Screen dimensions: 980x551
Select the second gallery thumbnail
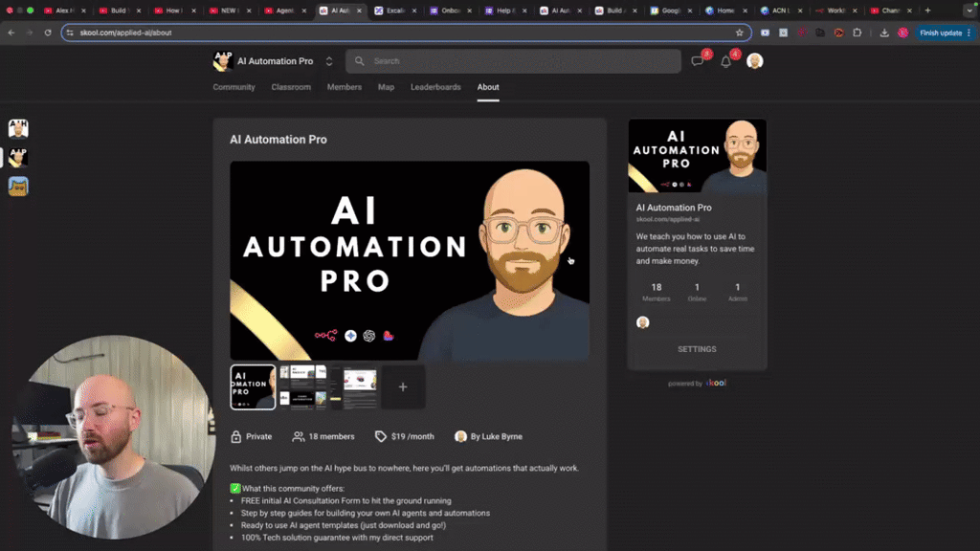(302, 387)
